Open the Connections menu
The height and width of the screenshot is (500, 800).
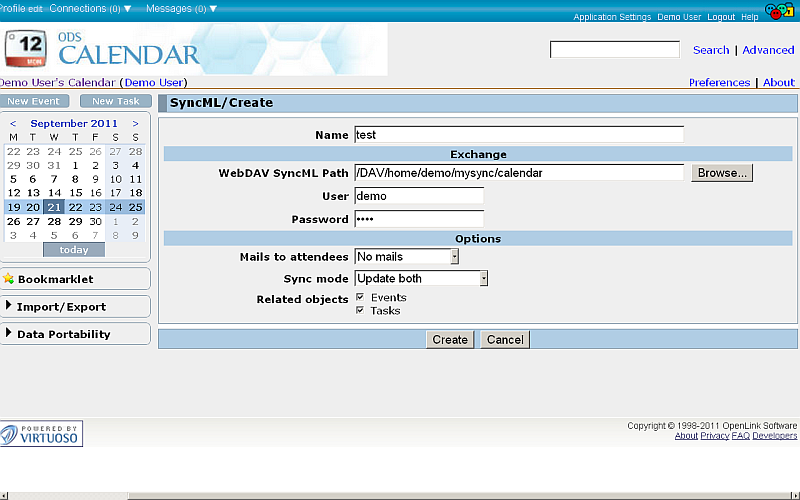(x=91, y=8)
